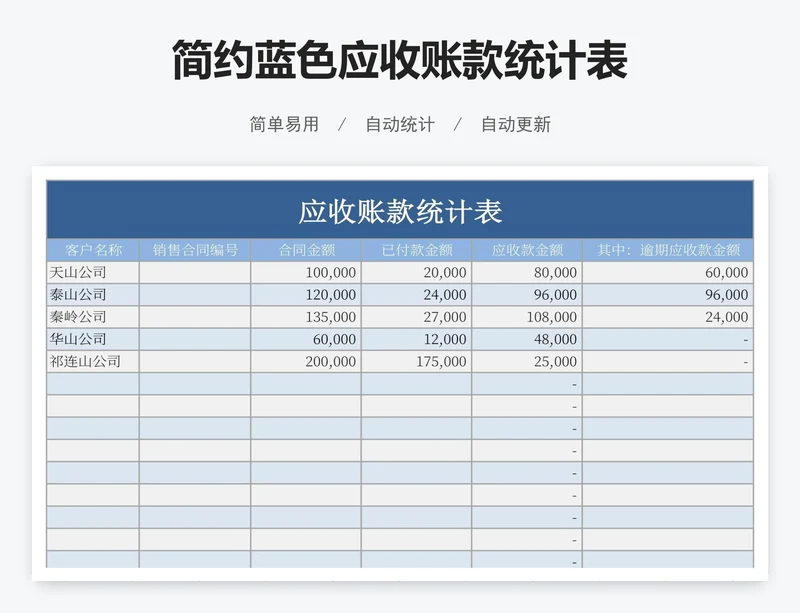Click the 天山公司 customer cell
800x613 pixels.
point(93,273)
